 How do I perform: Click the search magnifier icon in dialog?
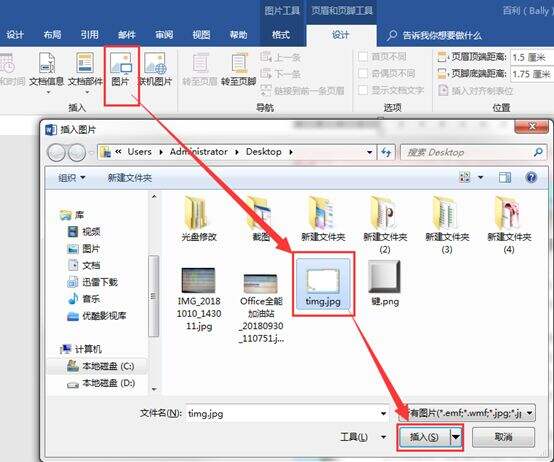point(538,152)
